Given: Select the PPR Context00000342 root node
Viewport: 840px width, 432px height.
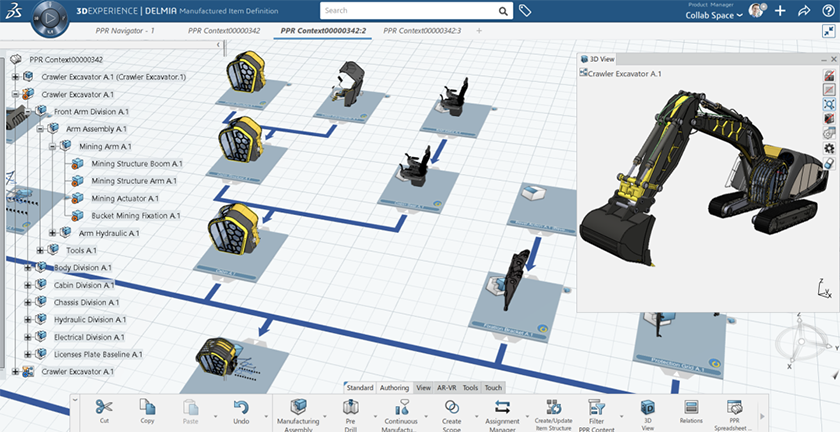Looking at the screenshot, I should pos(66,59).
